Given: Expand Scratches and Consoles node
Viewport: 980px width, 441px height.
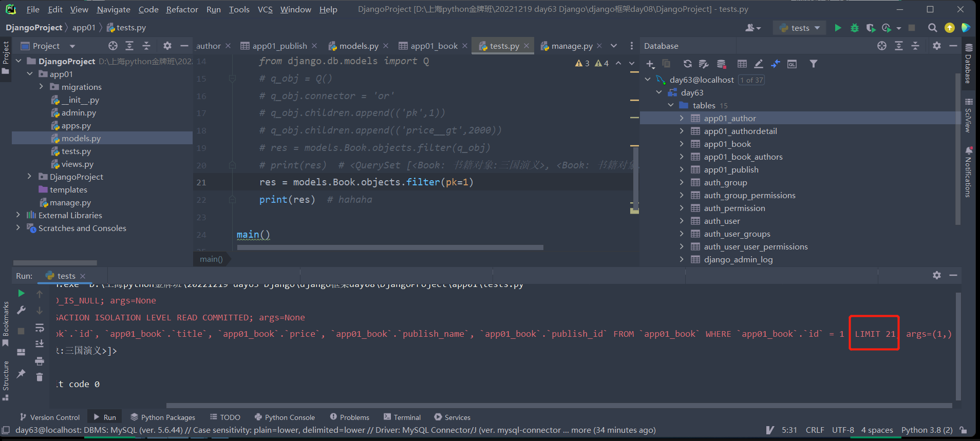Looking at the screenshot, I should click(x=18, y=228).
